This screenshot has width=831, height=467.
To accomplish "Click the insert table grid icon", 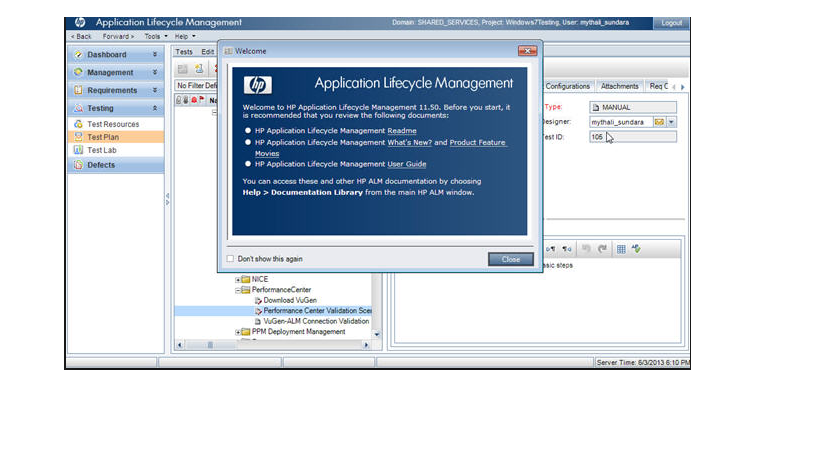I will coord(621,249).
